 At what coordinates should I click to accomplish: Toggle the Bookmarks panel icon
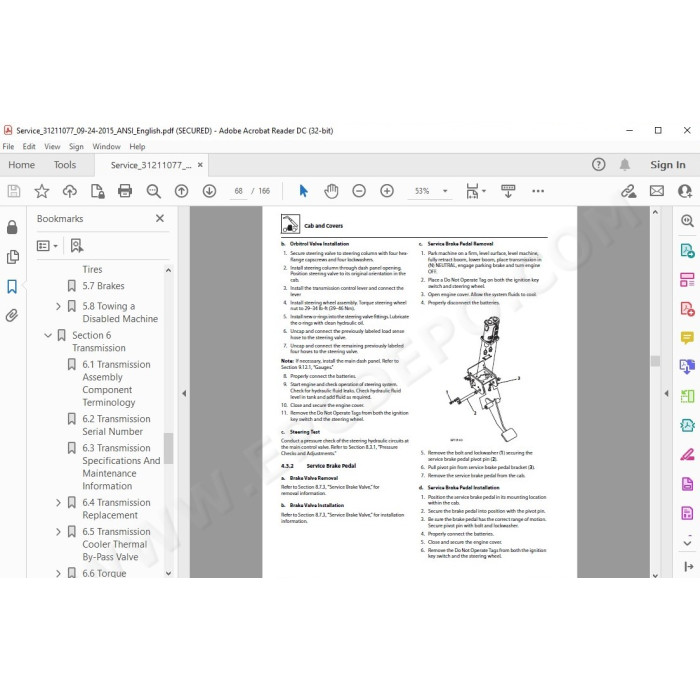point(12,287)
